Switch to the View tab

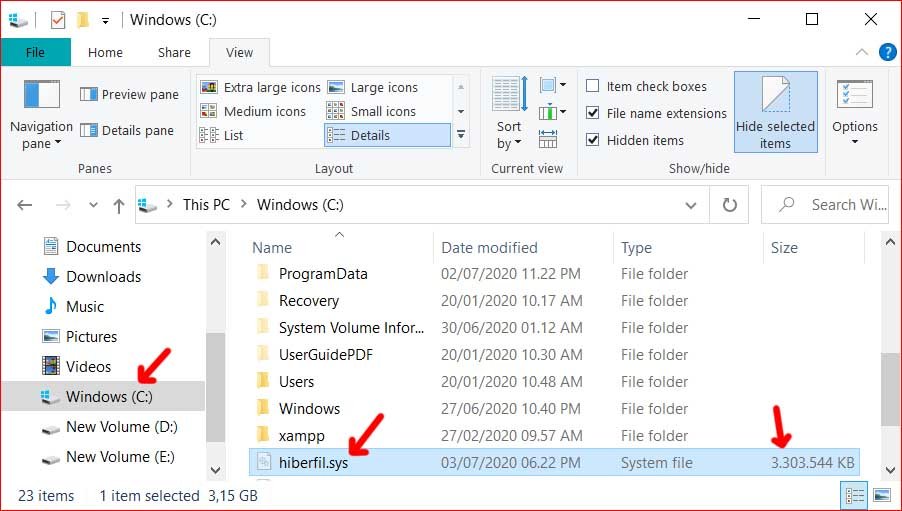(239, 52)
